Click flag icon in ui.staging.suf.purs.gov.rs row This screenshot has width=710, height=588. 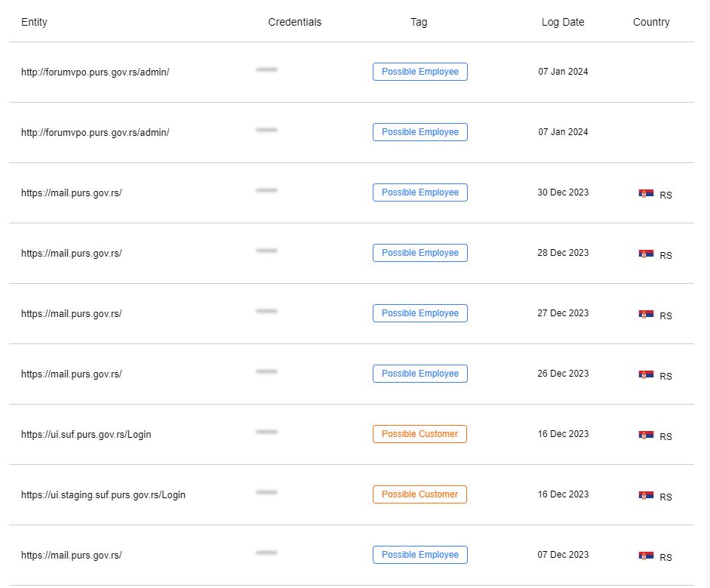pyautogui.click(x=646, y=495)
